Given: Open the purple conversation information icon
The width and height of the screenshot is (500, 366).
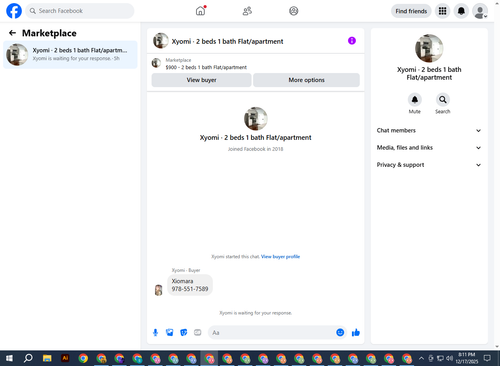Looking at the screenshot, I should [x=352, y=41].
